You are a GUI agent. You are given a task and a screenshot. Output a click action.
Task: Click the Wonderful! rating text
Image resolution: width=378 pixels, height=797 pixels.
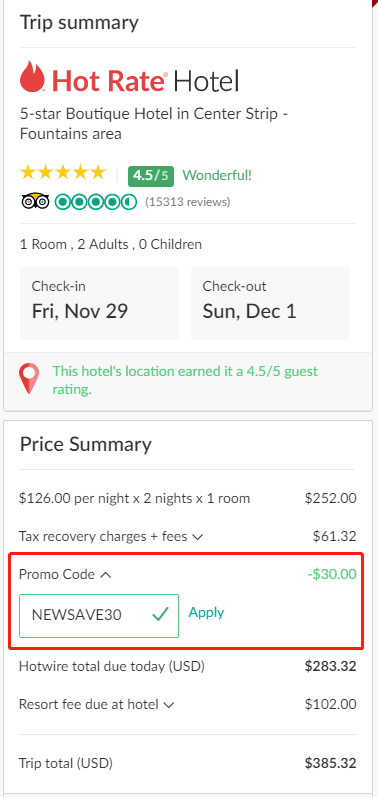[217, 176]
